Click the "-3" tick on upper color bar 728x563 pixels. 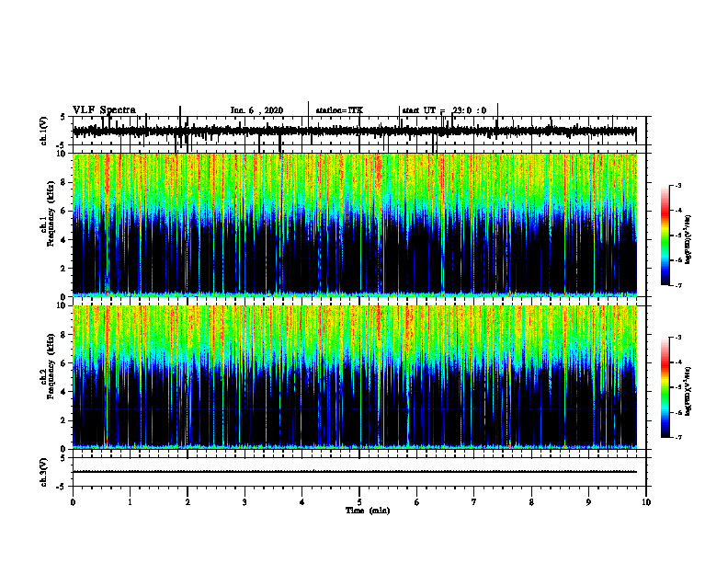pos(677,185)
